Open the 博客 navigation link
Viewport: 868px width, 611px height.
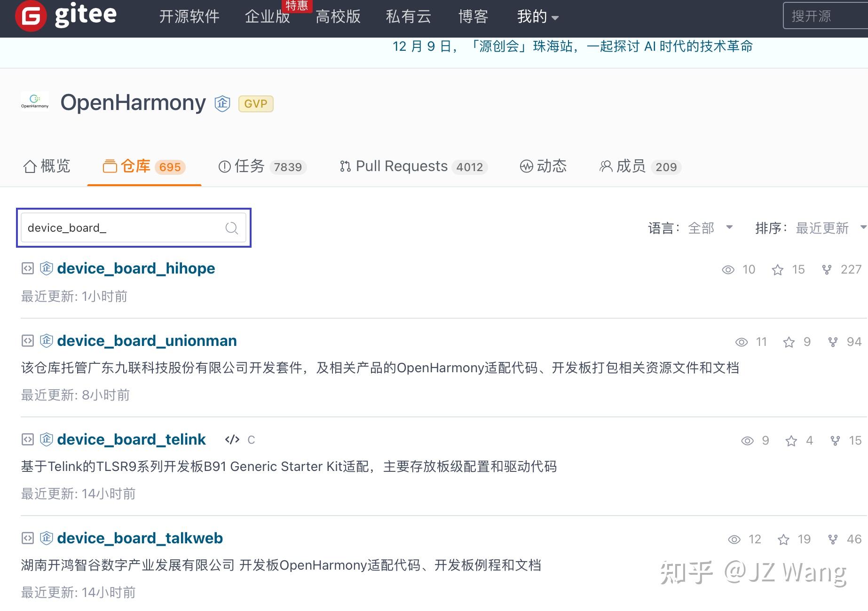[473, 16]
